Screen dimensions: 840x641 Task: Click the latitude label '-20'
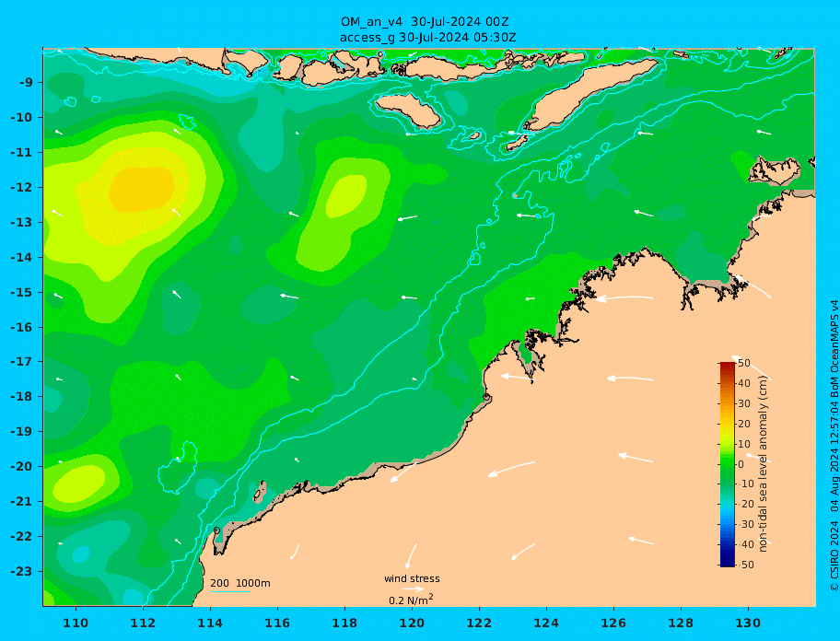tap(22, 466)
